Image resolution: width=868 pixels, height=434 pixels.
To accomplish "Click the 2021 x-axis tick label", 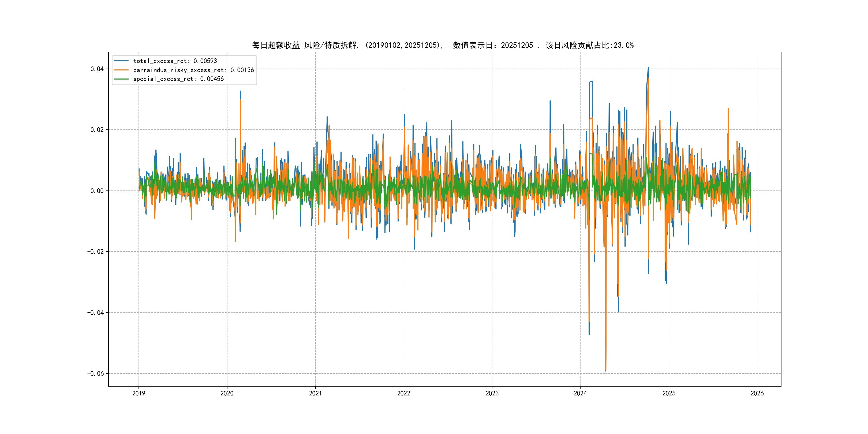I will pos(315,393).
